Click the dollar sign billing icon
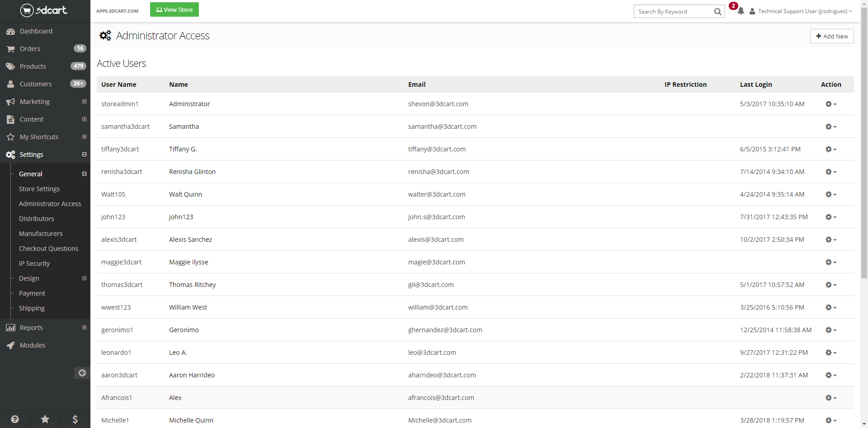This screenshot has height=428, width=868. 75,419
